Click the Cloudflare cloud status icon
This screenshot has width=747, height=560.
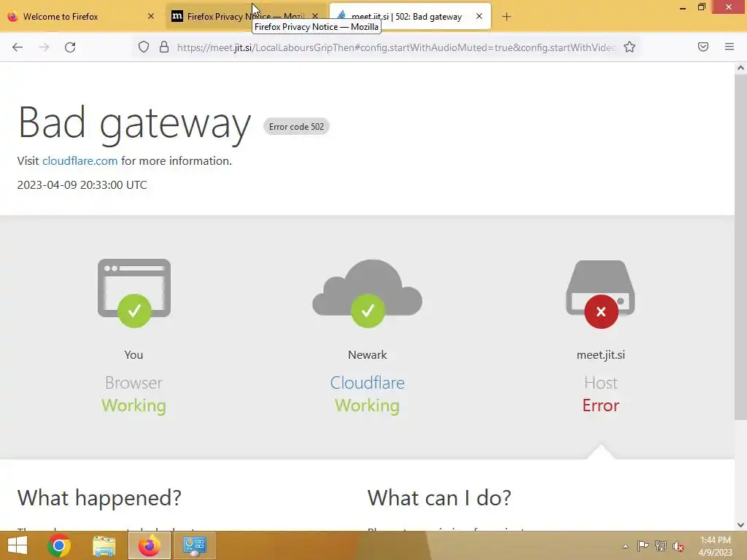click(367, 293)
